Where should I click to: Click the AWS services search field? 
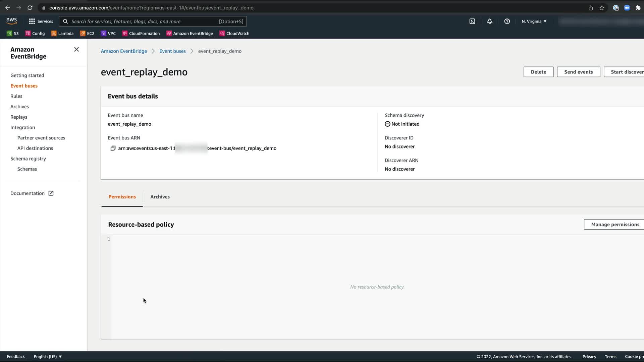tap(144, 21)
